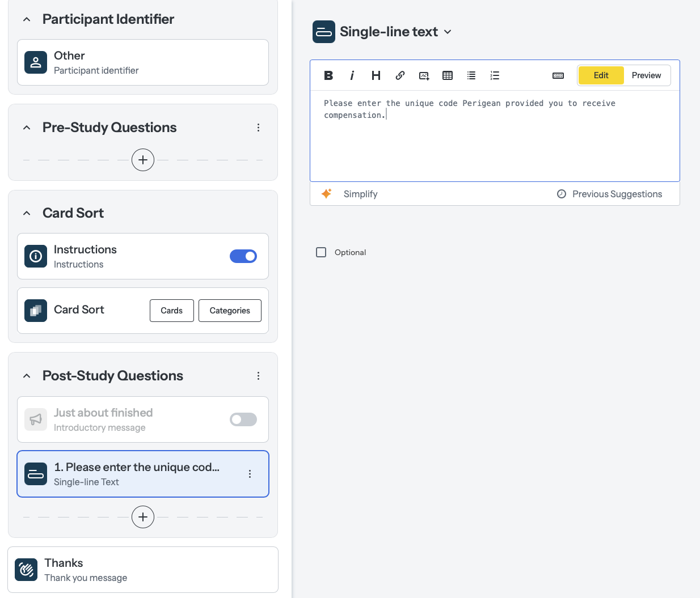
Task: Switch to the Preview tab
Action: click(x=646, y=75)
